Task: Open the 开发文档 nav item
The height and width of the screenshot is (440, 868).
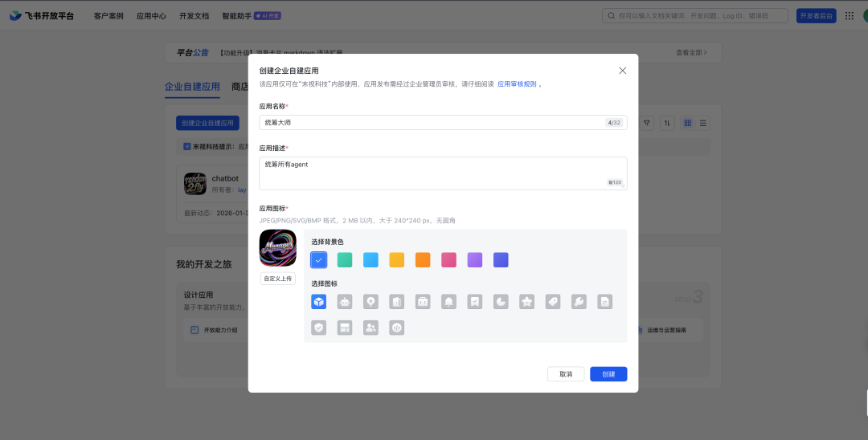Action: pos(194,16)
